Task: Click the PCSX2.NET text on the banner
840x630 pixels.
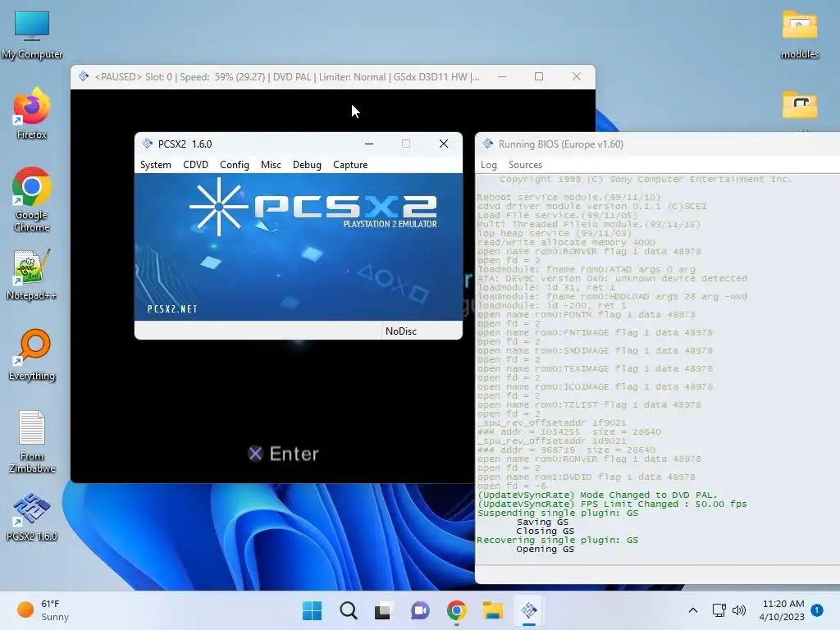Action: 172,309
